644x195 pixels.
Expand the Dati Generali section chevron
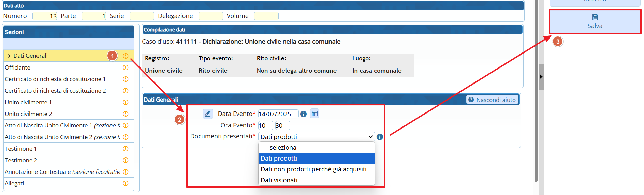(x=9, y=56)
